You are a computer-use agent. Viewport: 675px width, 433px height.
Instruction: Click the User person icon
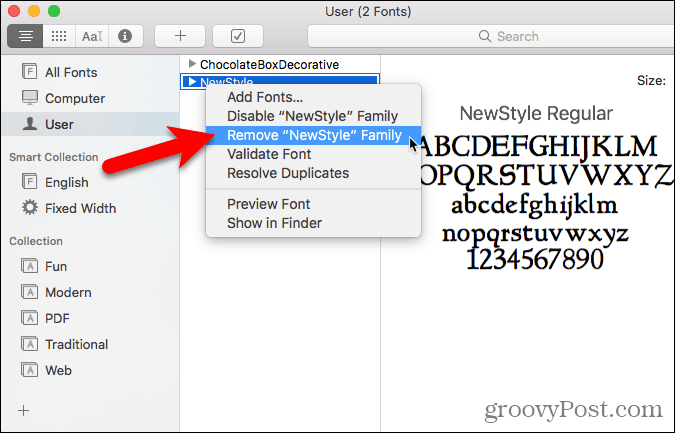pyautogui.click(x=30, y=124)
